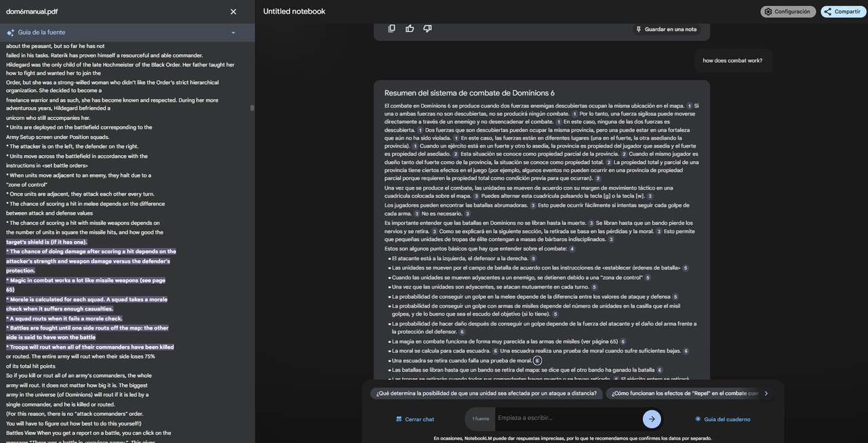Open Guía del cuaderno

(723, 419)
